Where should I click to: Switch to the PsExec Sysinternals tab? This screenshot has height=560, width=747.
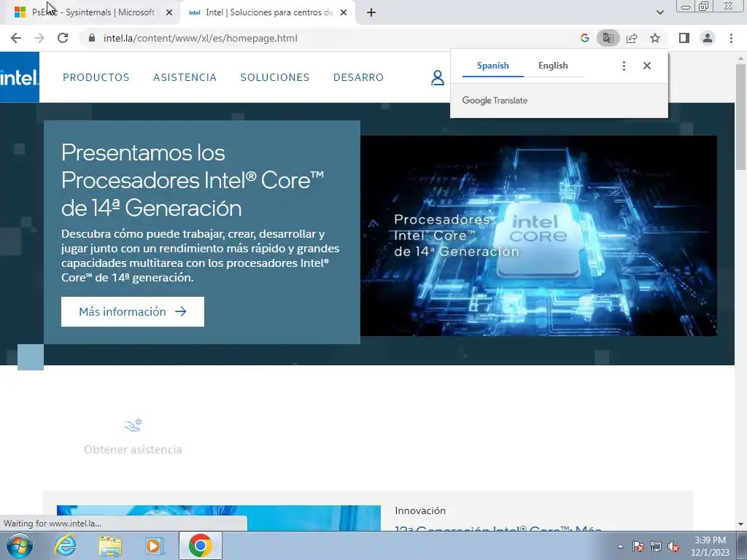point(93,13)
